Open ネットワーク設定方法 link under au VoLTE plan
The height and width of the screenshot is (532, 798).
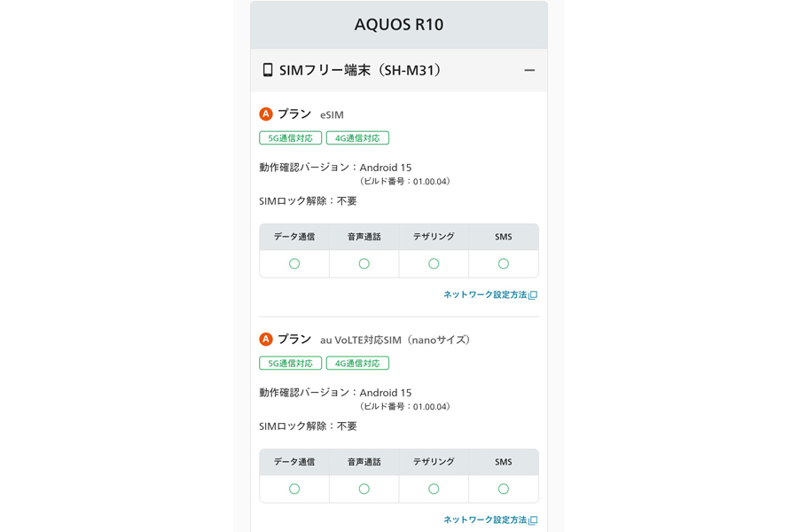click(x=485, y=520)
